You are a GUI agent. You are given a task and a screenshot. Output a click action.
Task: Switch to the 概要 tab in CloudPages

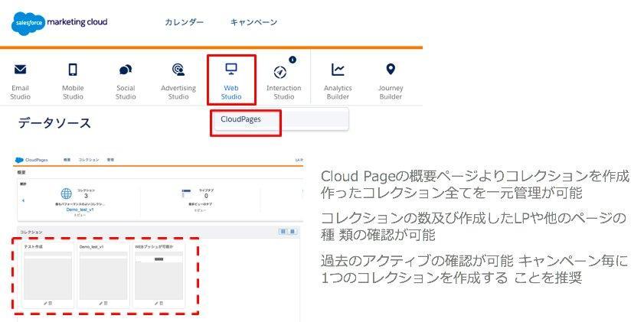[67, 160]
